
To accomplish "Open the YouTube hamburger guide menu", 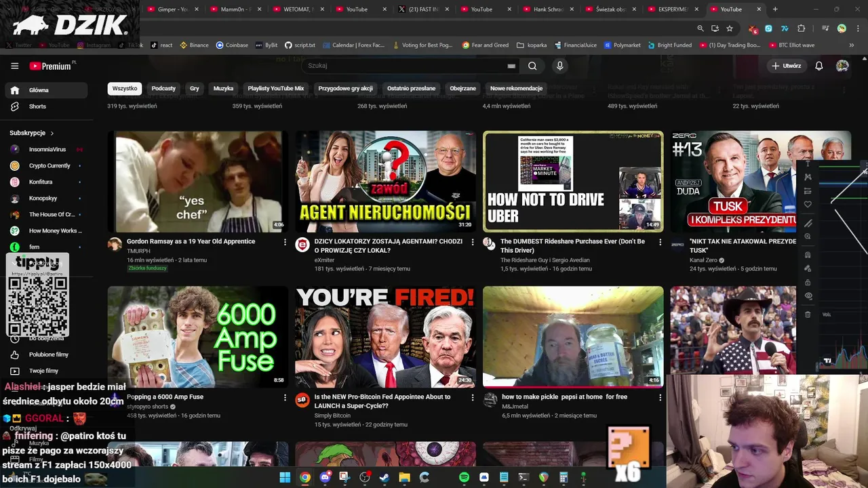I will [x=14, y=66].
